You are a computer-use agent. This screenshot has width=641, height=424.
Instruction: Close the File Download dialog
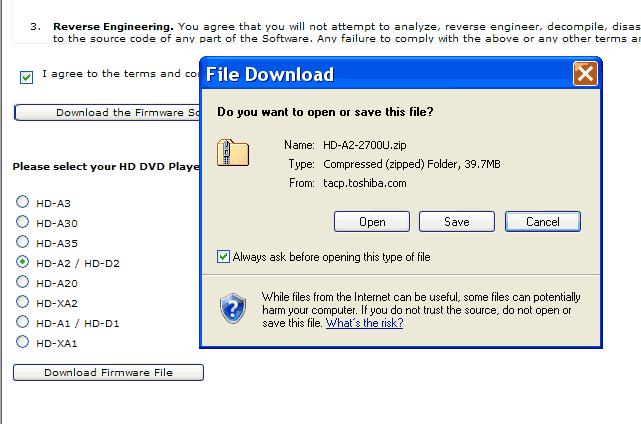point(585,74)
